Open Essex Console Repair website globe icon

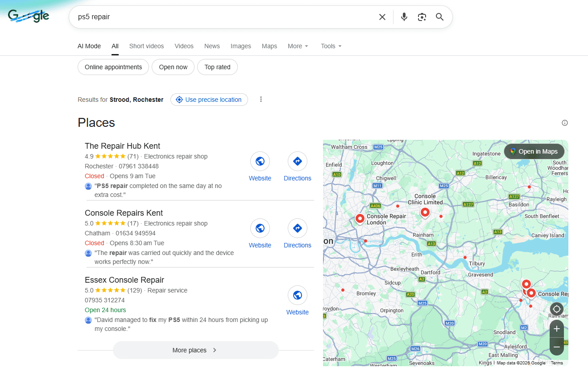coord(297,295)
